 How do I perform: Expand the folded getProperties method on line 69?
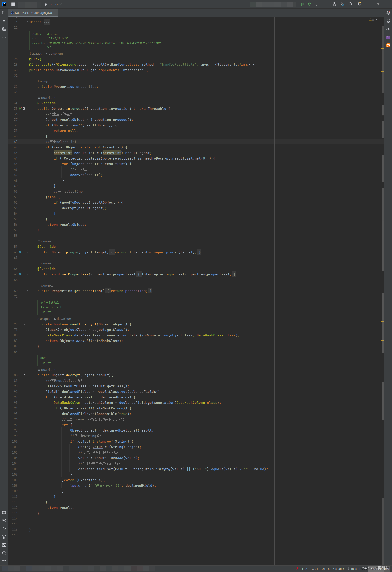click(27, 291)
